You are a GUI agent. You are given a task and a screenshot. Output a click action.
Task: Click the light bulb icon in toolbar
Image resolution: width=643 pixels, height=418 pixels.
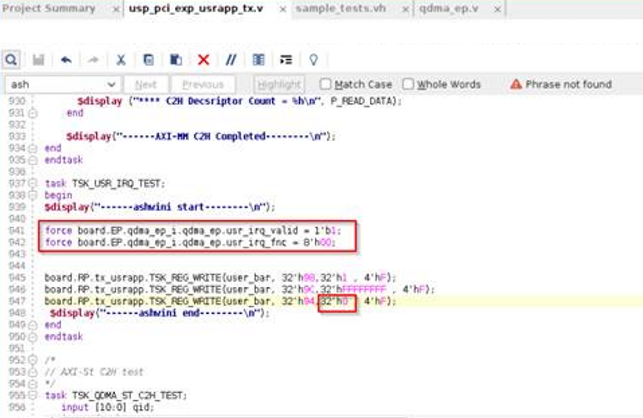tap(313, 60)
